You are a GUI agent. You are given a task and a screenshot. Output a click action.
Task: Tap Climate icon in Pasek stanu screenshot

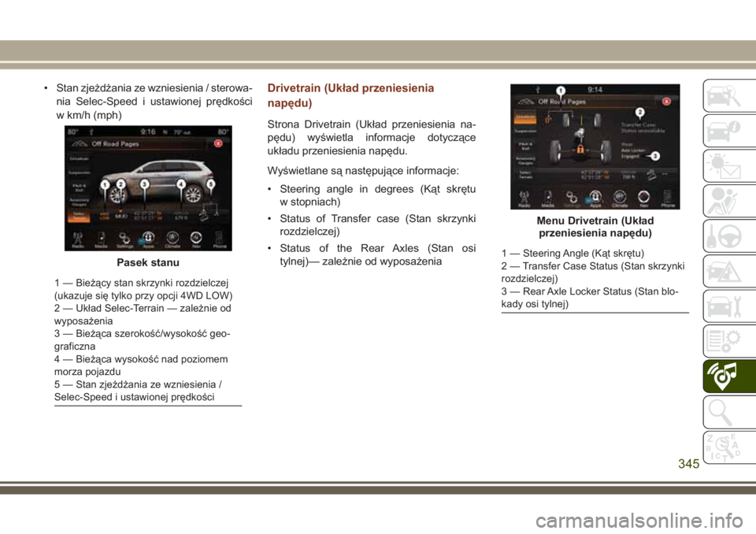click(172, 239)
